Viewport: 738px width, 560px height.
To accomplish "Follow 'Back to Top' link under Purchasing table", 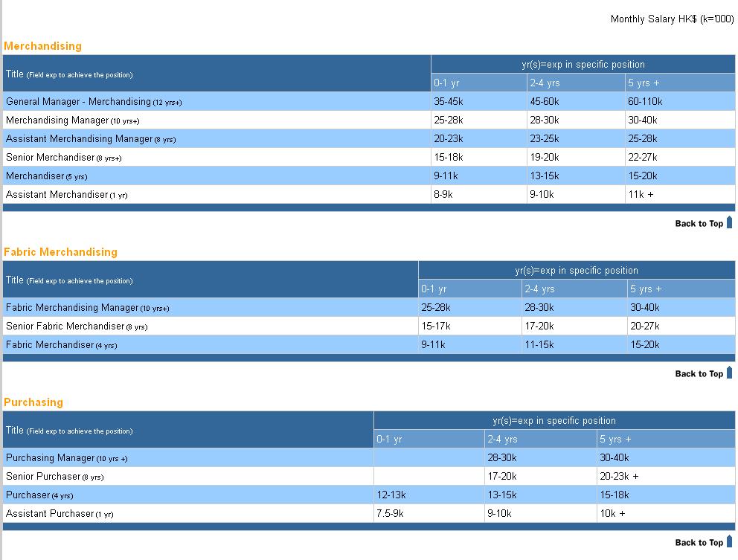I will (x=699, y=543).
